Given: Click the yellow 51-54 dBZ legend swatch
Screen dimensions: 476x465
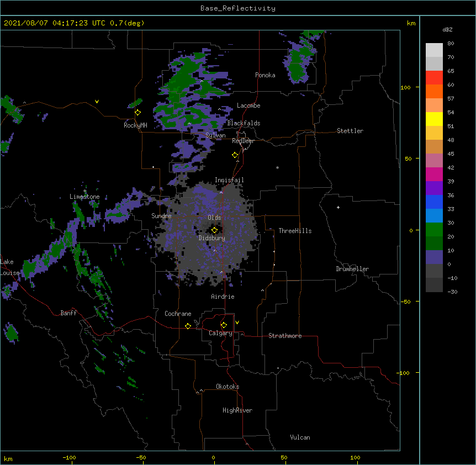Looking at the screenshot, I should (x=434, y=119).
